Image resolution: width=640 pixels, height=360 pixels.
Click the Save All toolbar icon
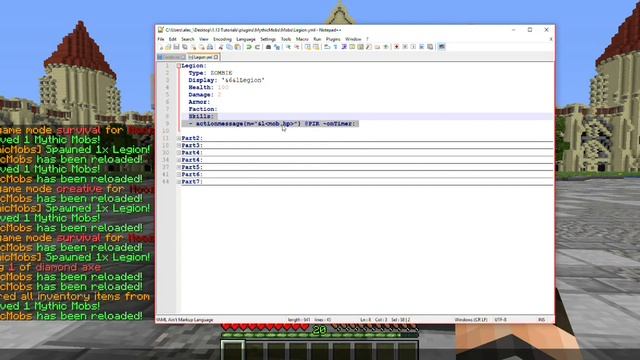coord(184,47)
